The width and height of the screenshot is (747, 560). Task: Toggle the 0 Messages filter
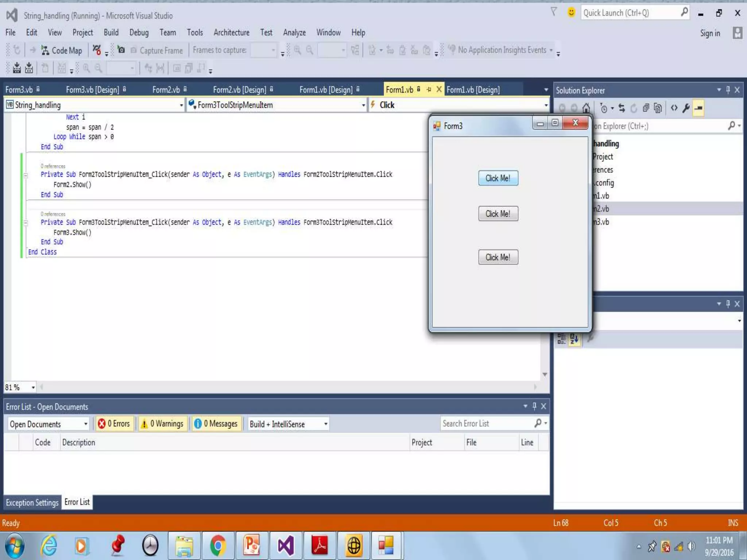(x=217, y=424)
